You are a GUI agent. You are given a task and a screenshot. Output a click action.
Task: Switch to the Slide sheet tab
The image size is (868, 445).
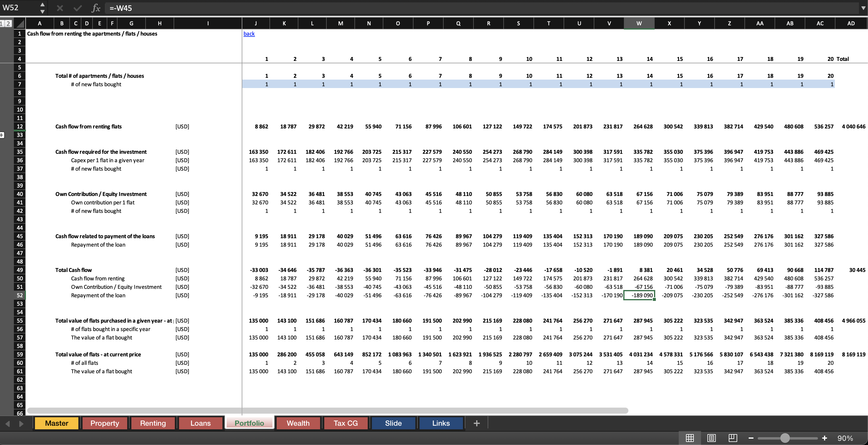point(393,423)
